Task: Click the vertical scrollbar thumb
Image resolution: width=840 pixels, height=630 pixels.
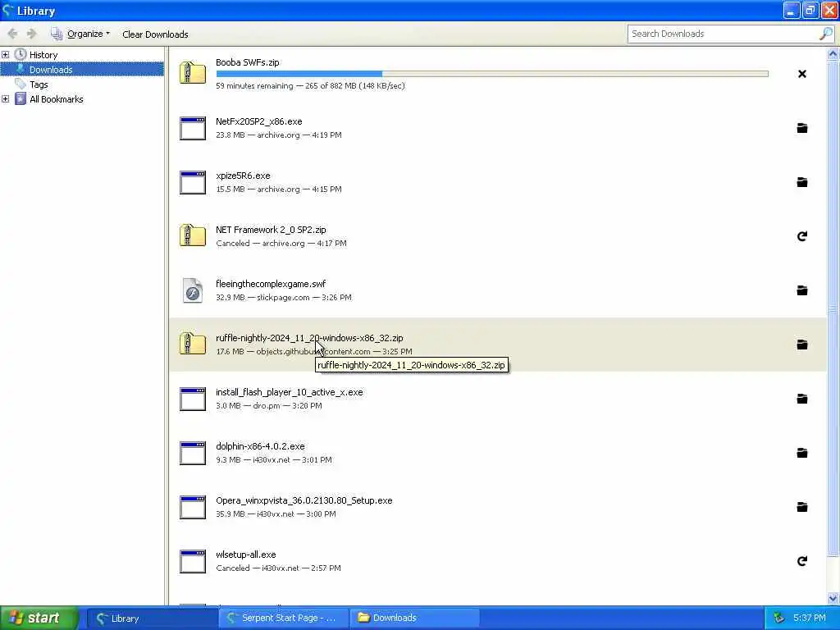Action: point(833,308)
